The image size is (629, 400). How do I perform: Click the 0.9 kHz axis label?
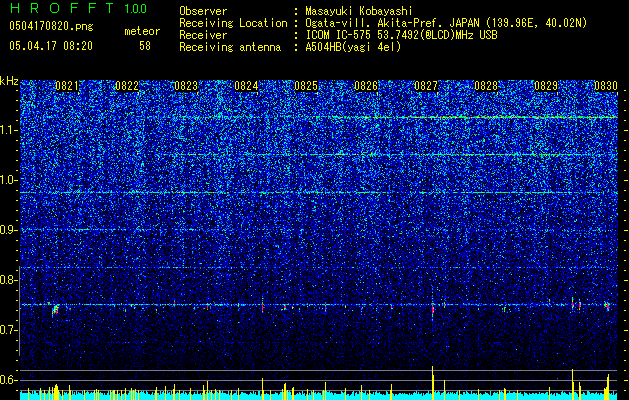click(x=9, y=230)
